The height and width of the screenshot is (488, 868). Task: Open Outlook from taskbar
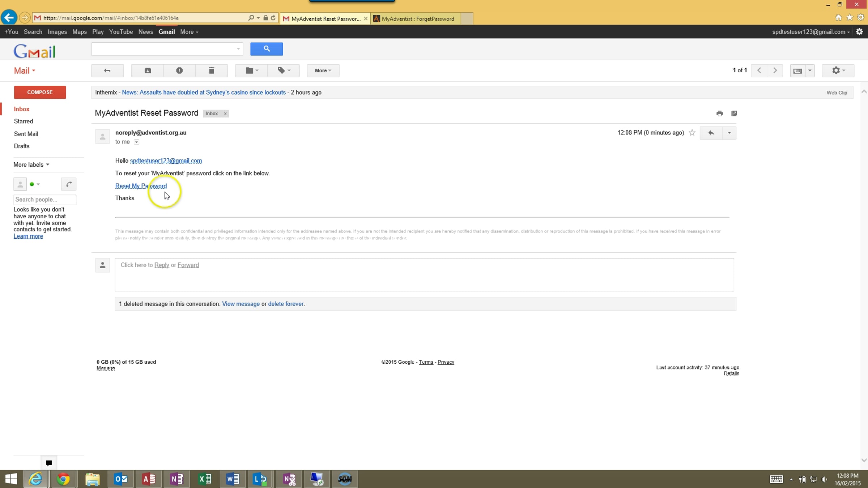[x=121, y=479]
